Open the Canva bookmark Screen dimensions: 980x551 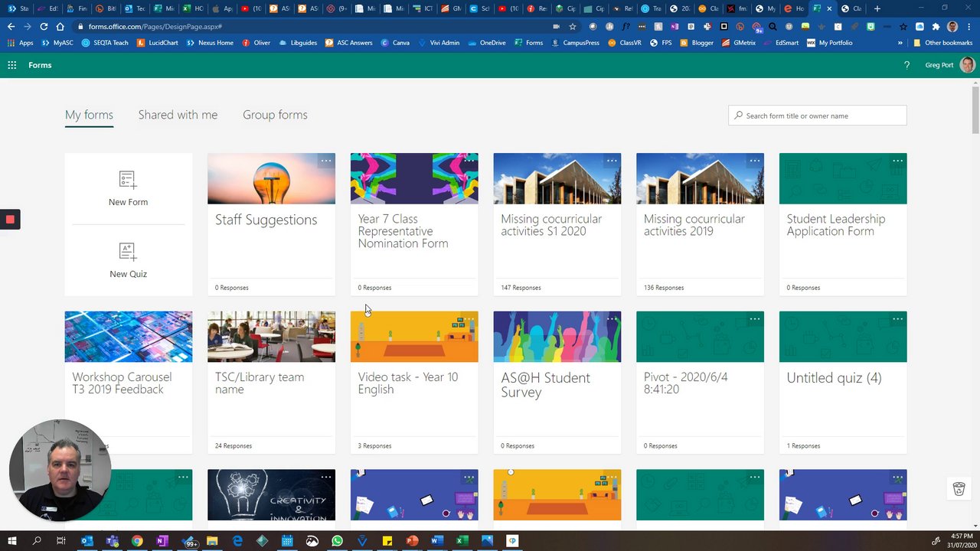(x=395, y=43)
